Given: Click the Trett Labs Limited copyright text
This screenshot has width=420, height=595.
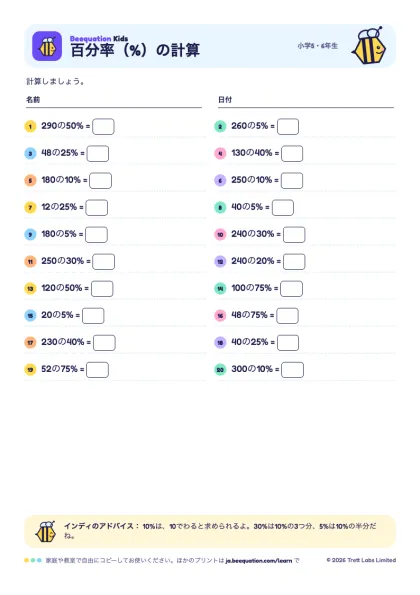Looking at the screenshot, I should point(361,560).
